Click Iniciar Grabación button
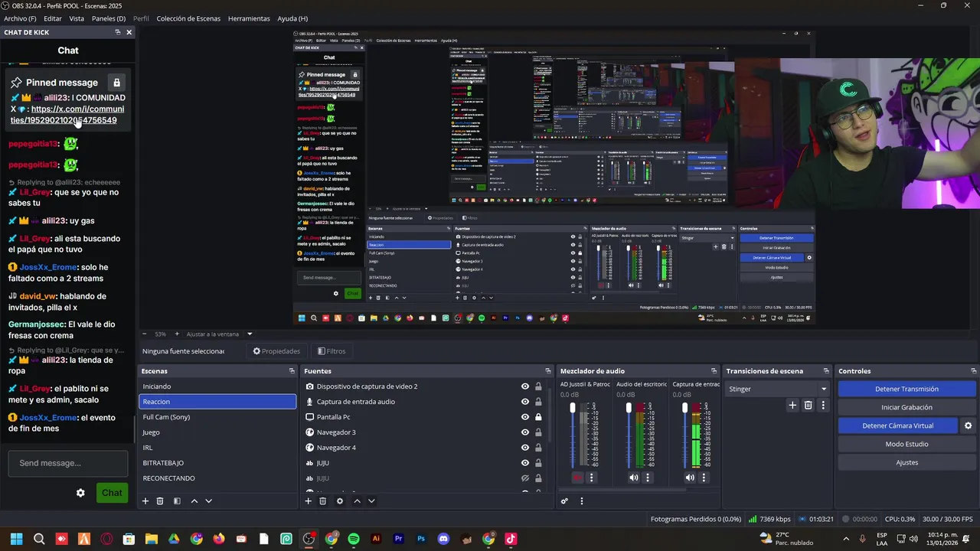980x551 pixels. (x=906, y=407)
